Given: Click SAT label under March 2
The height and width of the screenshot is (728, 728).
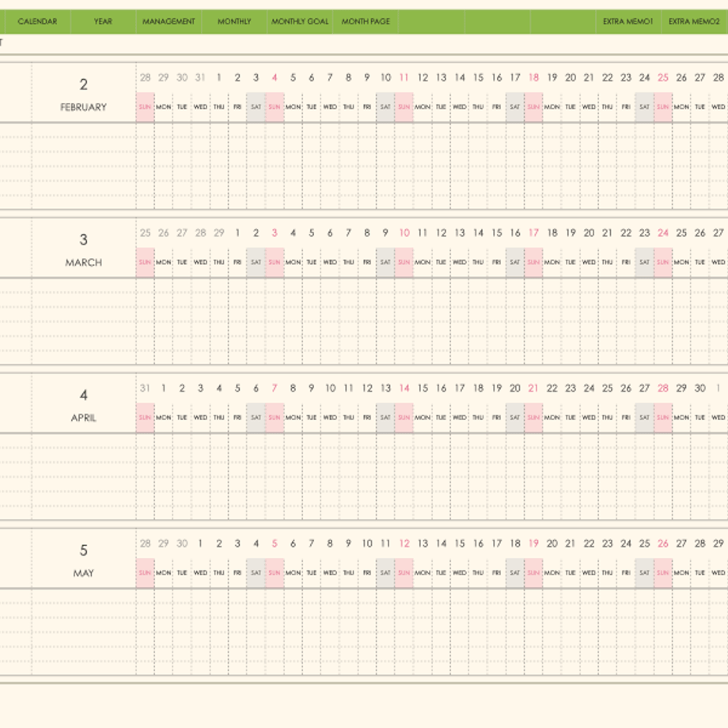Looking at the screenshot, I should (256, 263).
